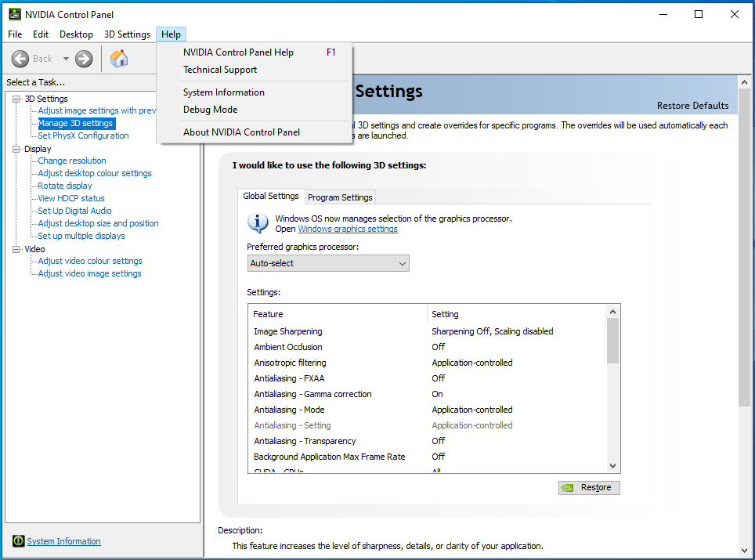Open System Information from Help menu

[255, 92]
